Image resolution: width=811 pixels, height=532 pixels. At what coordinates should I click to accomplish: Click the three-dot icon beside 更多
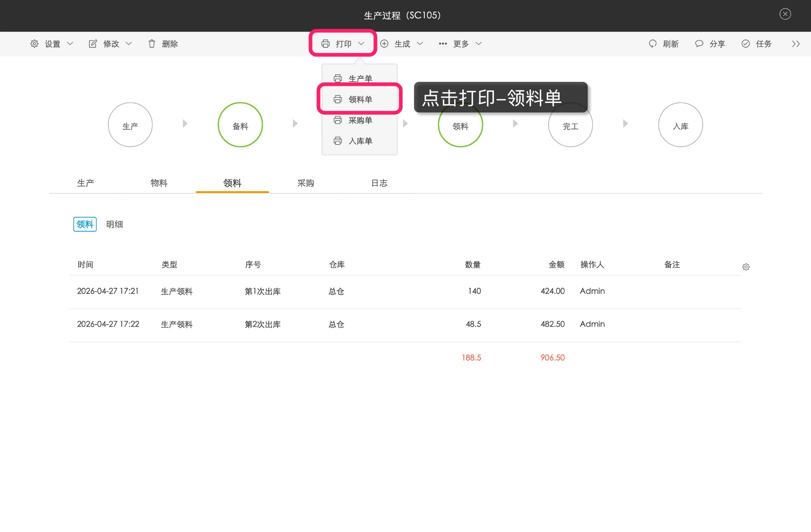pyautogui.click(x=443, y=43)
